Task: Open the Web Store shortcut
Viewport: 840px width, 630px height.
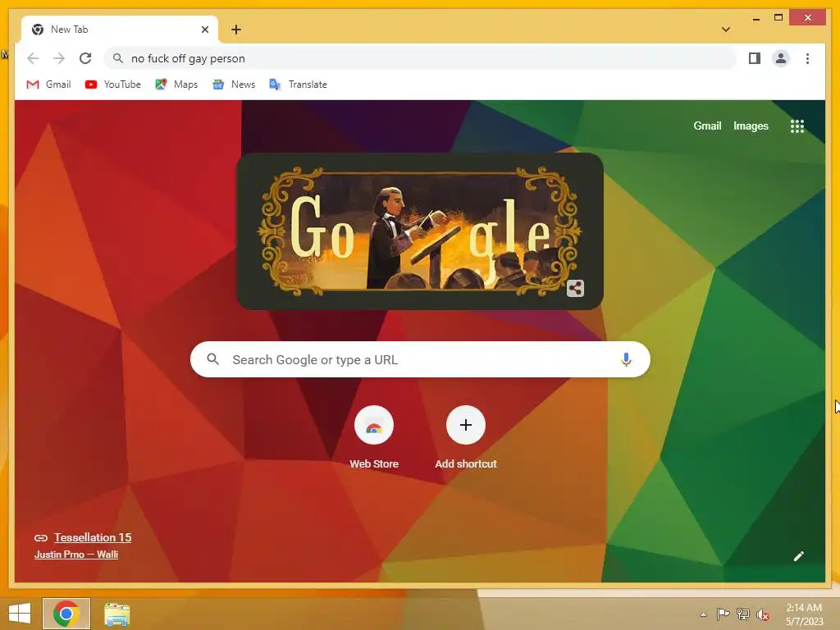Action: (374, 438)
